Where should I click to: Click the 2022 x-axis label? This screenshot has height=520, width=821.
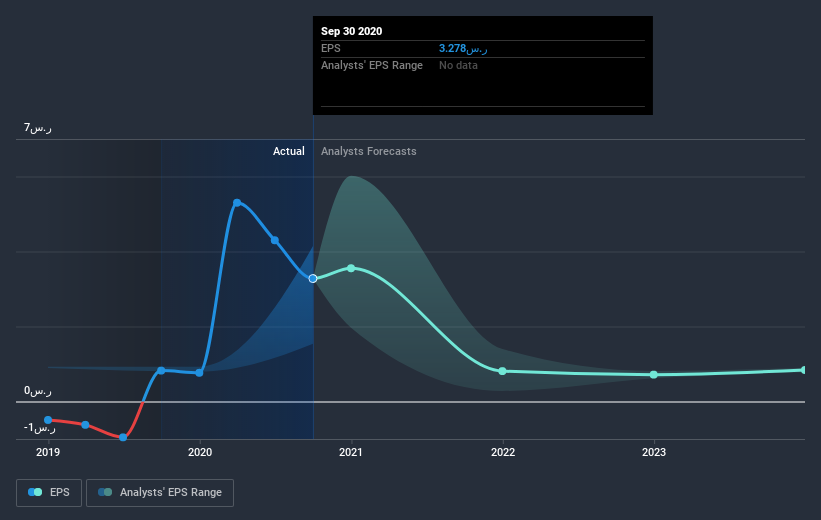(503, 452)
